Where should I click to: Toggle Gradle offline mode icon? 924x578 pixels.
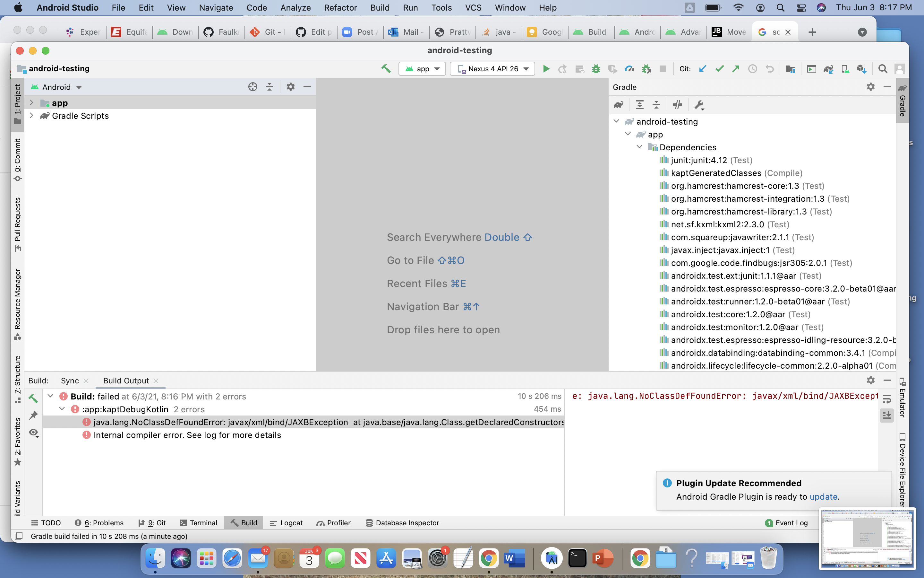click(x=678, y=105)
